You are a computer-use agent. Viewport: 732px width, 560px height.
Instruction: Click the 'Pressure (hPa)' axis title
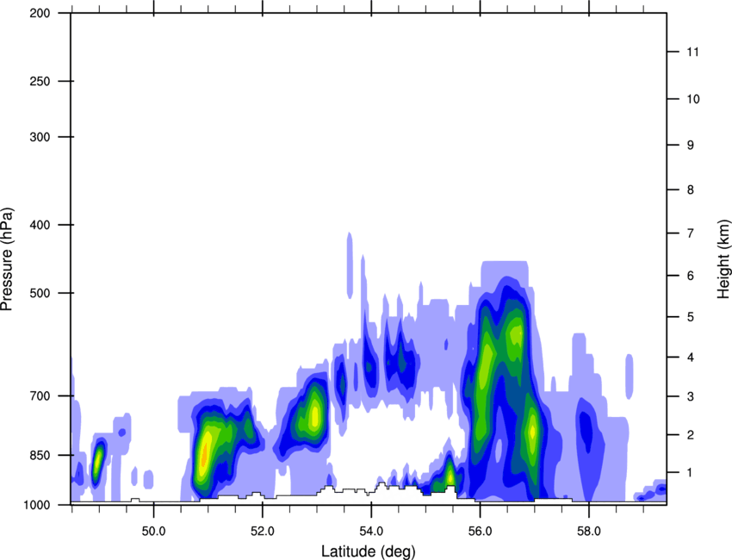(7, 259)
